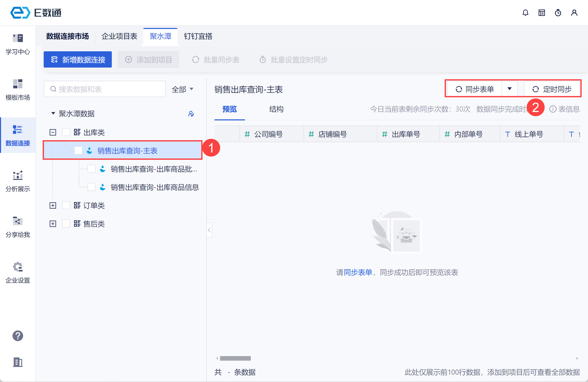Tick checkbox for 销售出库查询-出库商品信息
This screenshot has width=588, height=382.
(x=91, y=187)
